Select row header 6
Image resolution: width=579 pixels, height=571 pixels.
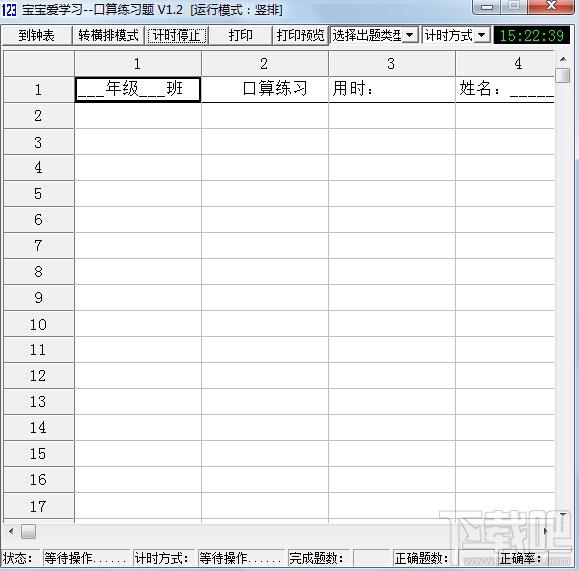click(x=38, y=220)
